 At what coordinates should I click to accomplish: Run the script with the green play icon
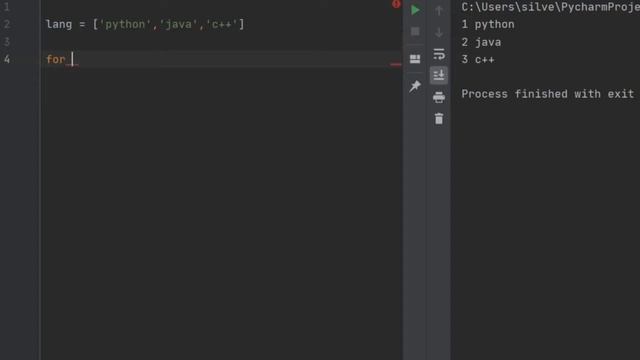(415, 10)
